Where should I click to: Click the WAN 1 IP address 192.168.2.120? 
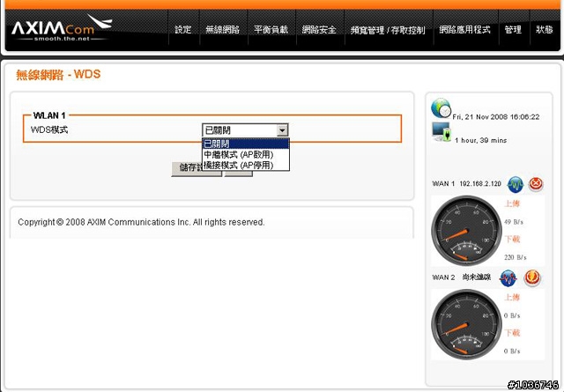pyautogui.click(x=480, y=184)
